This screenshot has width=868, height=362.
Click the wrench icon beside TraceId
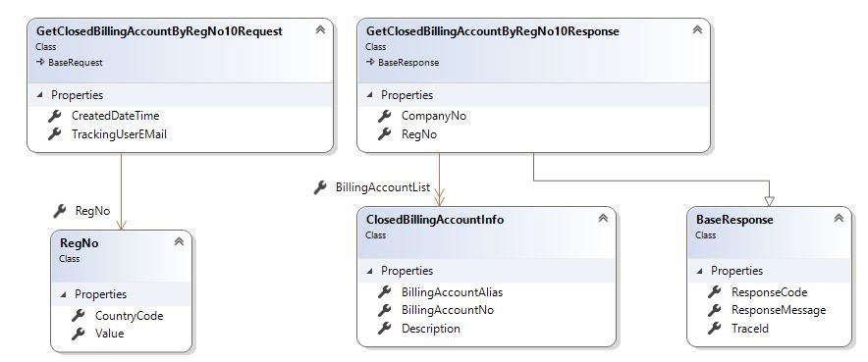pyautogui.click(x=714, y=329)
